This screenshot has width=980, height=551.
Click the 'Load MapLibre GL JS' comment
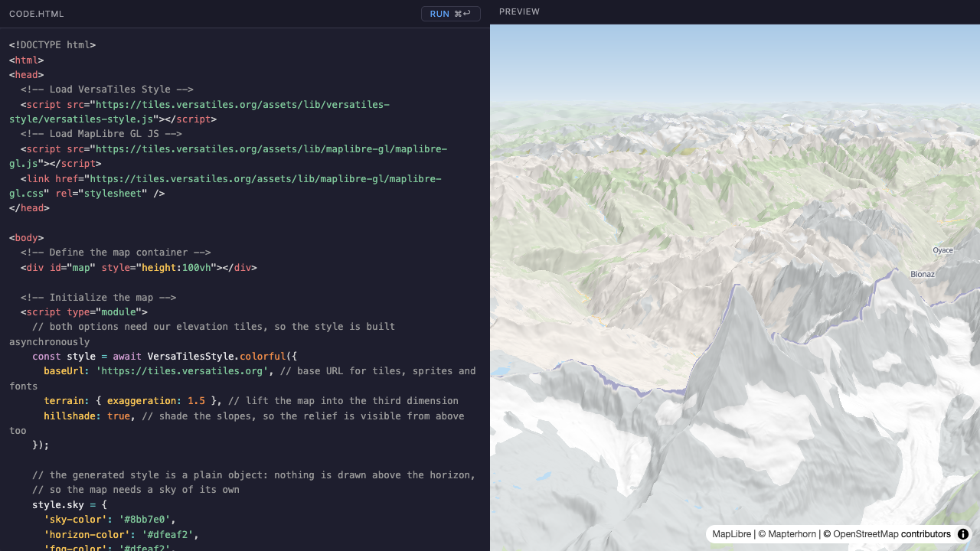click(x=101, y=134)
